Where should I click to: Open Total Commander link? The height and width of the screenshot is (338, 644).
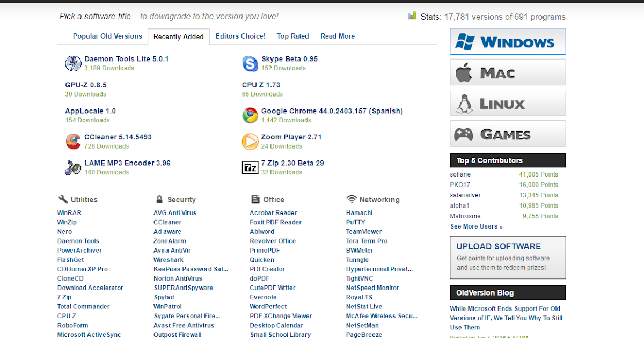pyautogui.click(x=84, y=307)
